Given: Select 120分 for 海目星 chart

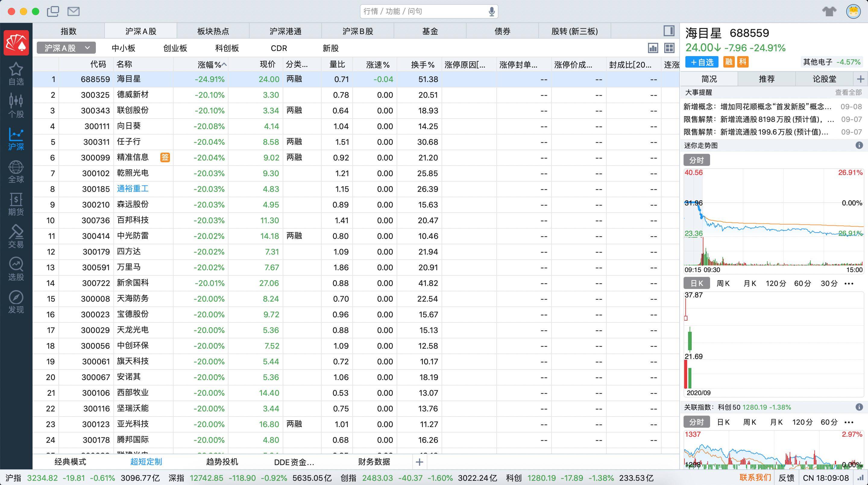Looking at the screenshot, I should (x=776, y=283).
